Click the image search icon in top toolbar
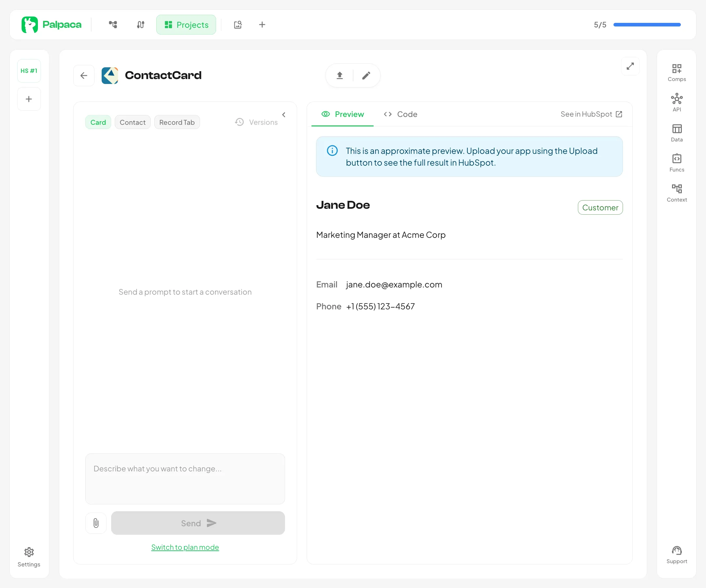Image resolution: width=706 pixels, height=588 pixels. (238, 24)
